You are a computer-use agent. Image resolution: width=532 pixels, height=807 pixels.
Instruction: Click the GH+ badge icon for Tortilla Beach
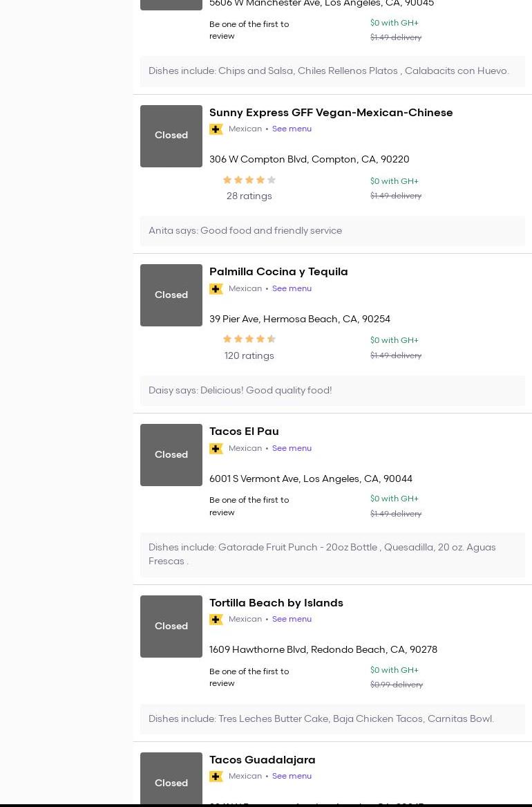[x=216, y=620]
